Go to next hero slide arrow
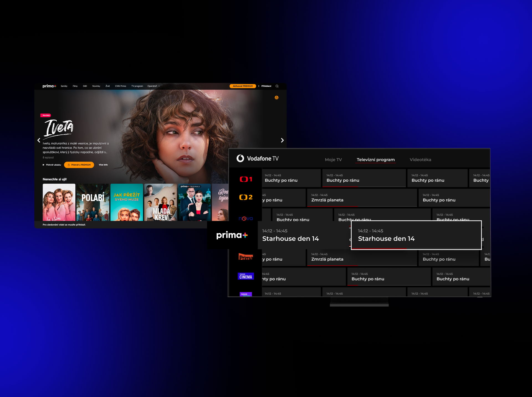The width and height of the screenshot is (532, 397). coord(282,140)
